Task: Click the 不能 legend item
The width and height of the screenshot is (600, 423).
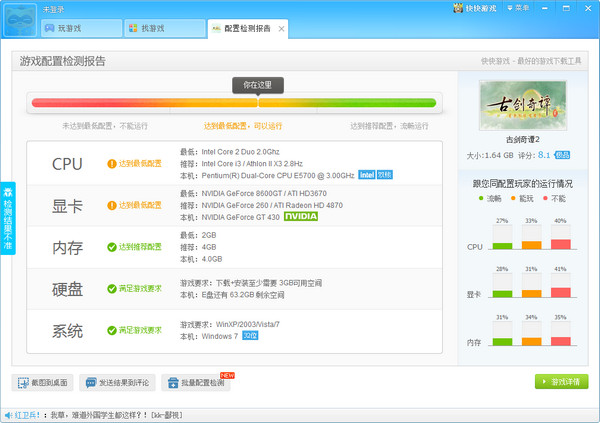Action: pyautogui.click(x=554, y=198)
